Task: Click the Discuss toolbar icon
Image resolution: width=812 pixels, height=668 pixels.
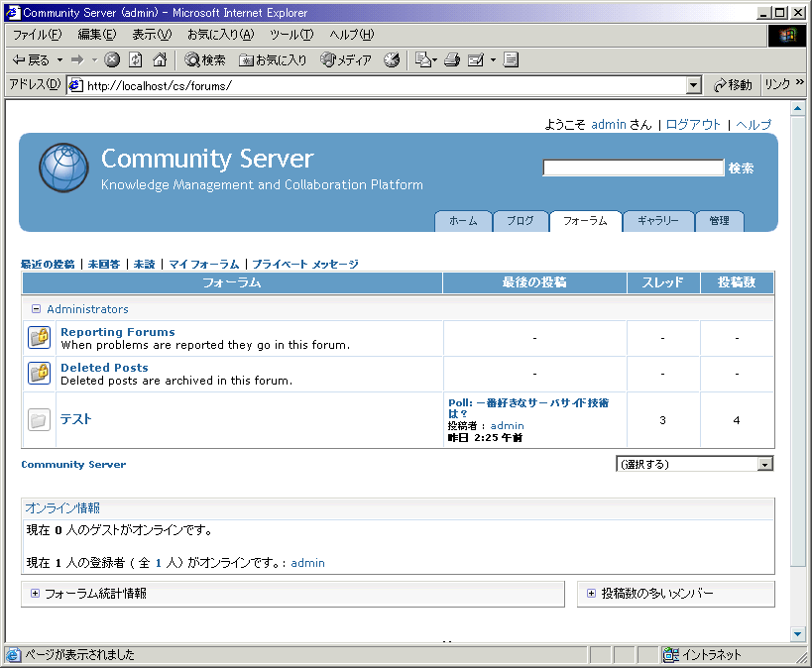Action: click(x=511, y=60)
